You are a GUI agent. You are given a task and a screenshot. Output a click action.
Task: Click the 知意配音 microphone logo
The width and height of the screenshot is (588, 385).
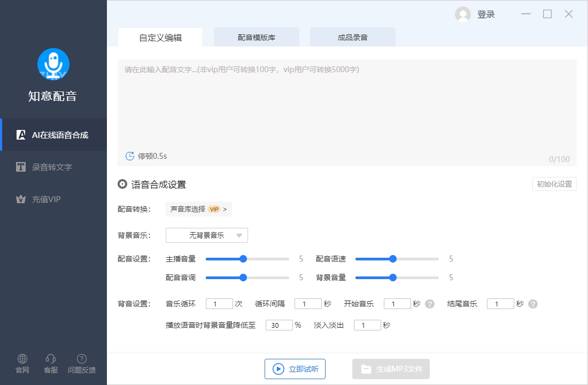(53, 64)
